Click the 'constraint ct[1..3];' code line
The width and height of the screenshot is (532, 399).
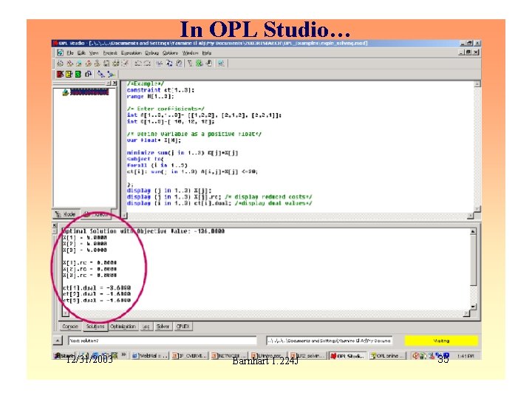pyautogui.click(x=160, y=90)
